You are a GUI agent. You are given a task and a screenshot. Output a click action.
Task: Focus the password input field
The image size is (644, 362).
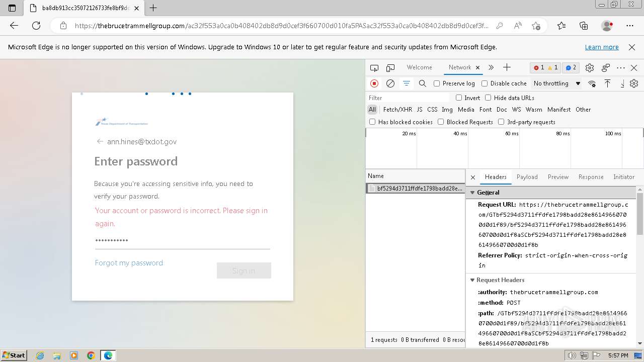(182, 240)
